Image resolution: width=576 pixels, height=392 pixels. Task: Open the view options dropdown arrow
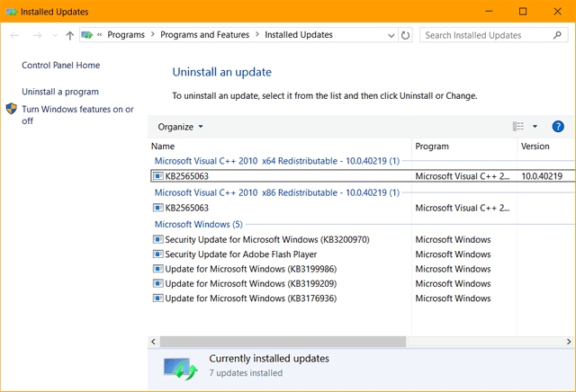[x=535, y=127]
